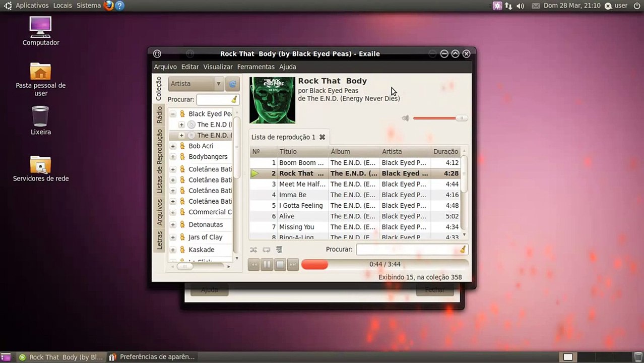This screenshot has width=644, height=363.
Task: Toggle repeat playback mode
Action: [x=267, y=250]
